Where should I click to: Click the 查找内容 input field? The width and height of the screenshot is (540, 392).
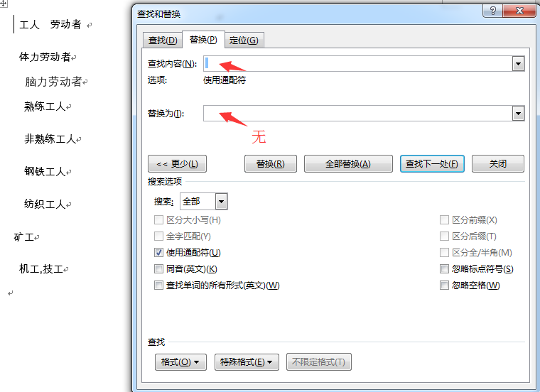pos(358,64)
